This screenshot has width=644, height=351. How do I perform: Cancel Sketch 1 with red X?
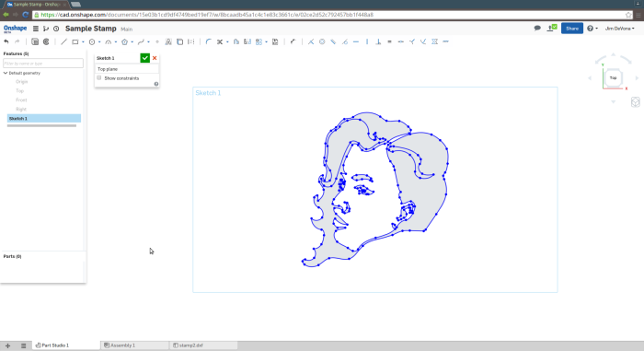click(155, 58)
